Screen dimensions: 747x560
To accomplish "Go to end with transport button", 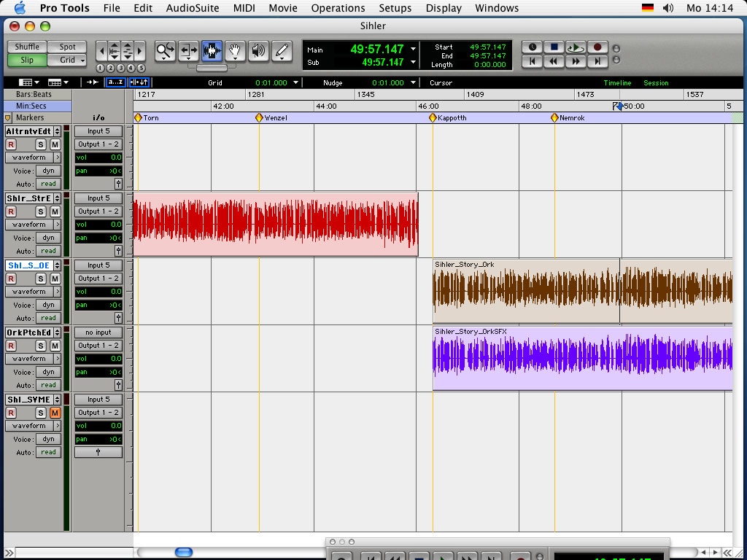I will tap(597, 61).
